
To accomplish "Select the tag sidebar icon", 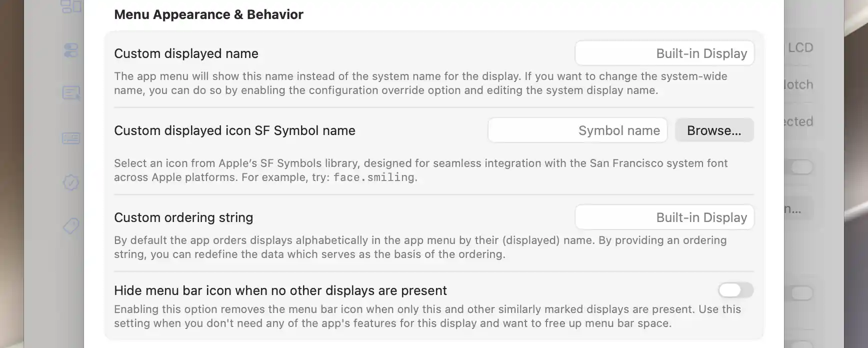I will (71, 226).
